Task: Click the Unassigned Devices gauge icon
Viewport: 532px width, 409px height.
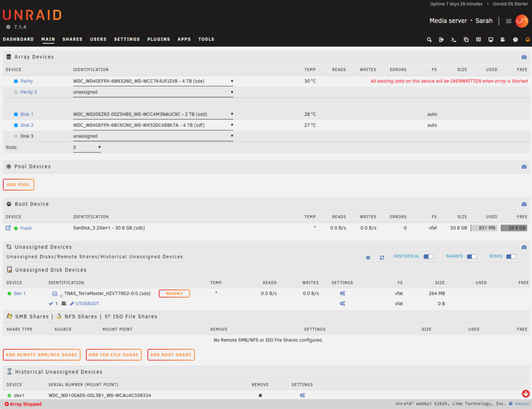Action: (524, 247)
